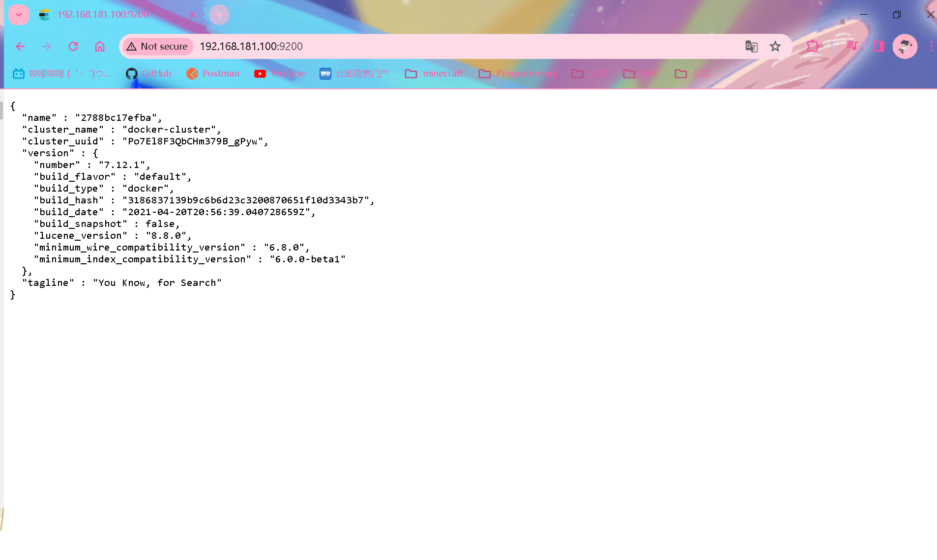Open the profile avatar menu
Viewport: 937px width, 560px height.
point(905,46)
